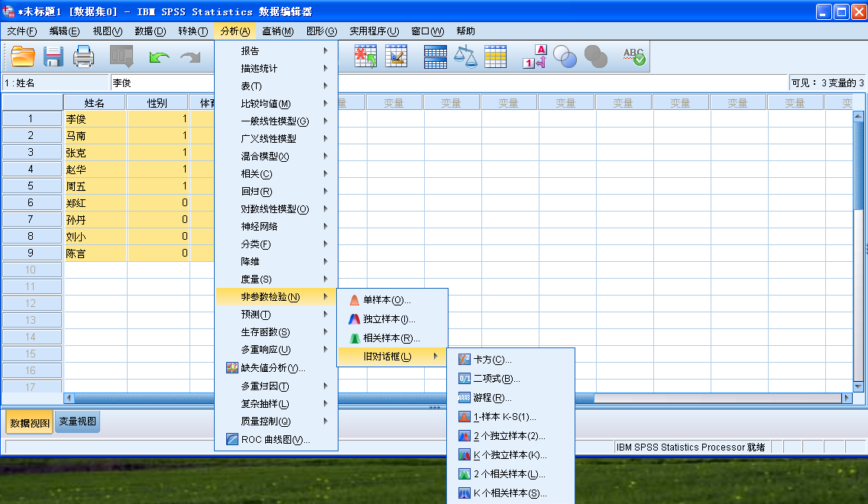Select row number 6 header
This screenshot has height=504, width=868.
pos(31,202)
